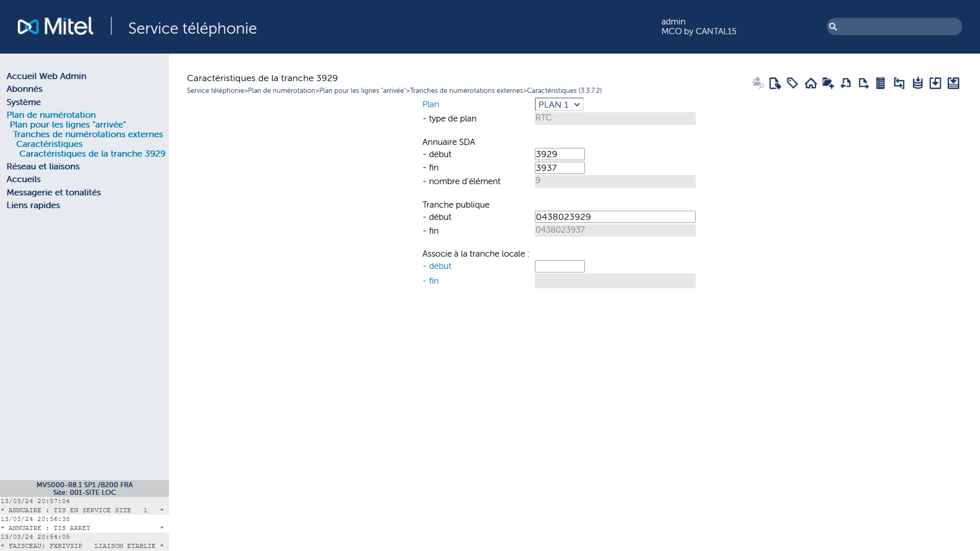Open Liens rapides menu
Image resolution: width=980 pixels, height=551 pixels.
pos(33,205)
